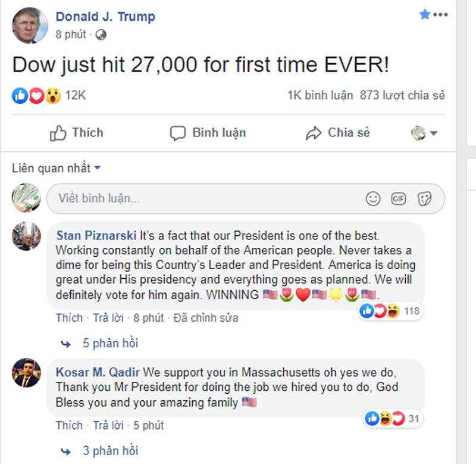Click the Viết bình luận input field
This screenshot has height=464, width=476.
pos(202,199)
